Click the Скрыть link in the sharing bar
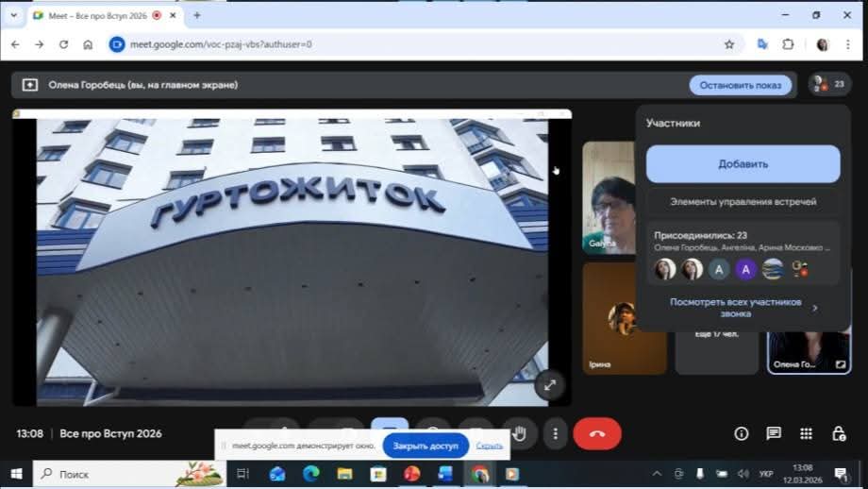Viewport: 868px width, 489px height. coord(489,446)
